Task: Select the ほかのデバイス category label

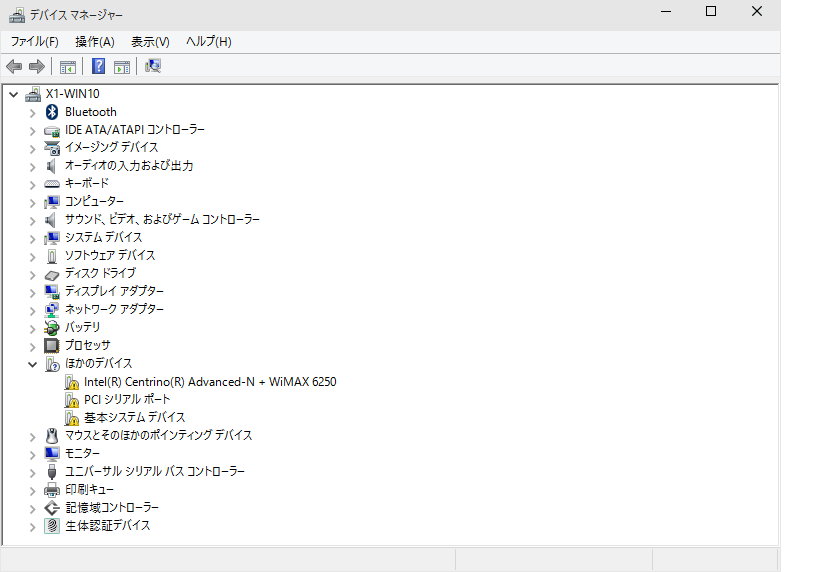Action: tap(98, 363)
